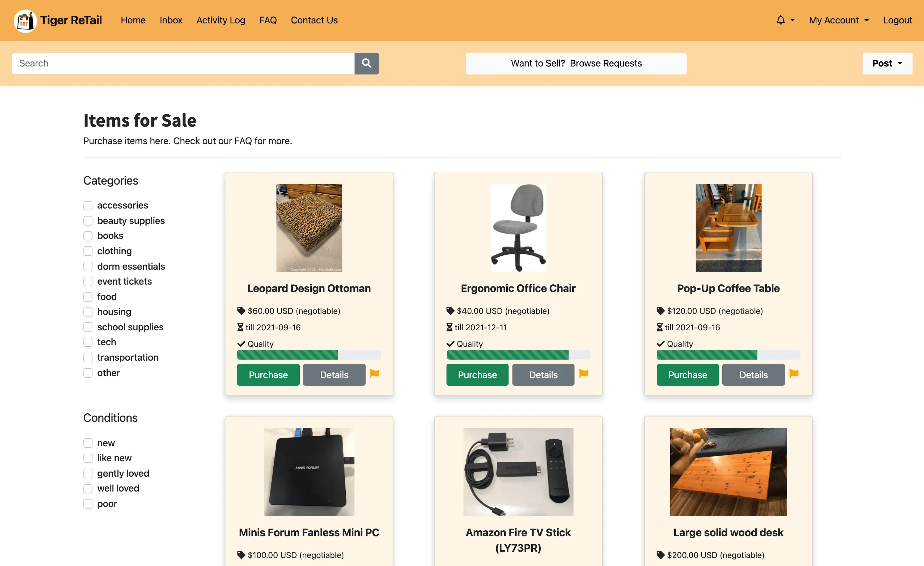Click Details button on Ottoman listing
Viewport: 924px width, 566px height.
[x=334, y=374]
